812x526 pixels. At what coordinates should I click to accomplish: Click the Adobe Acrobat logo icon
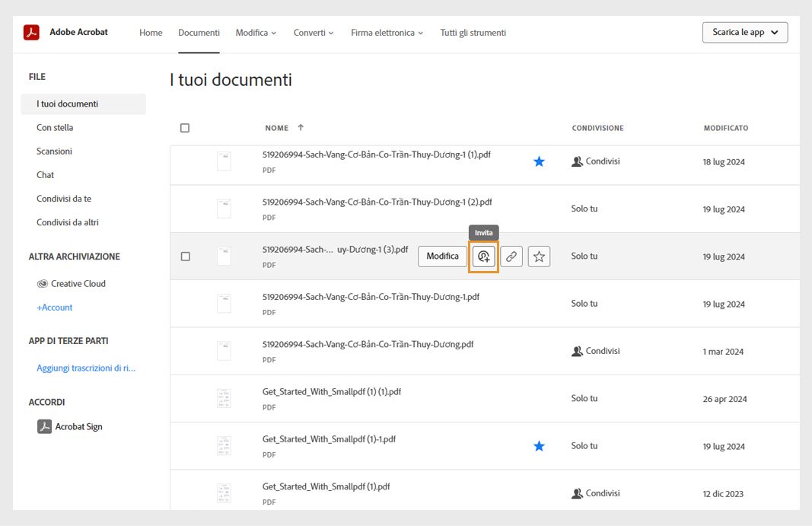(x=31, y=33)
